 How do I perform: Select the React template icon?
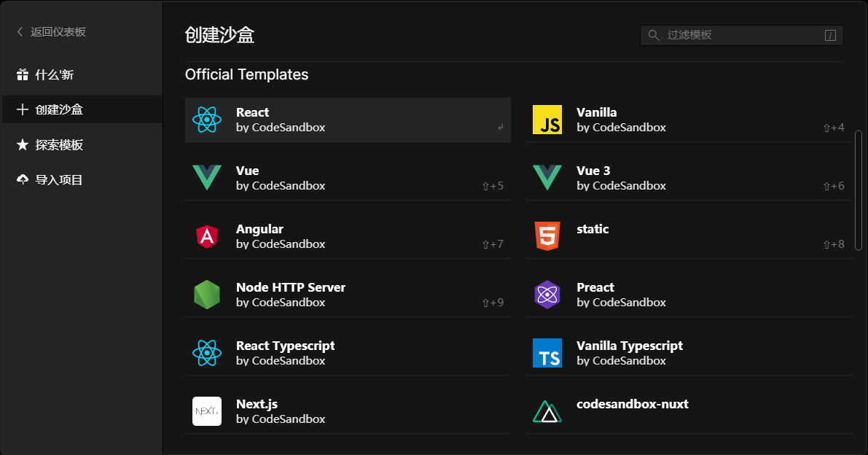(207, 120)
